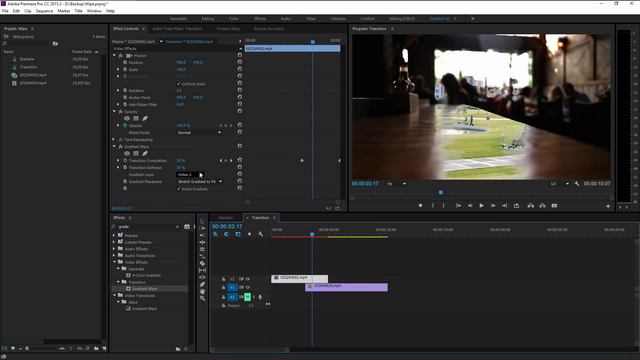640x360 pixels.
Task: Expand Audio Effects folder in Effects panel
Action: pos(114,249)
